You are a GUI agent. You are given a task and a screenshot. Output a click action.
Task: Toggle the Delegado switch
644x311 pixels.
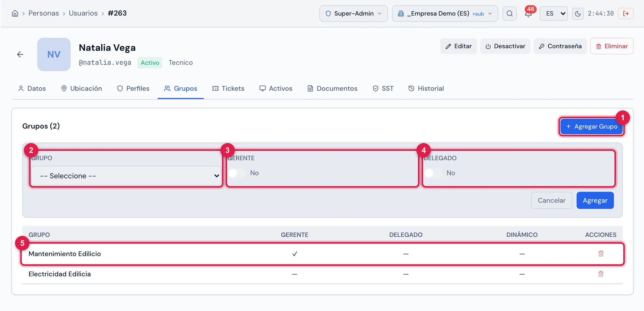coord(433,173)
